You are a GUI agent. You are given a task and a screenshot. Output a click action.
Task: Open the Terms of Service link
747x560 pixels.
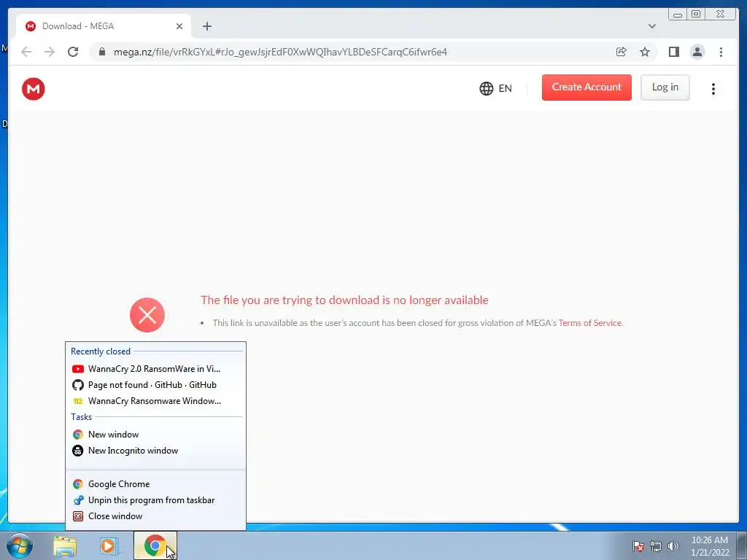pos(589,323)
